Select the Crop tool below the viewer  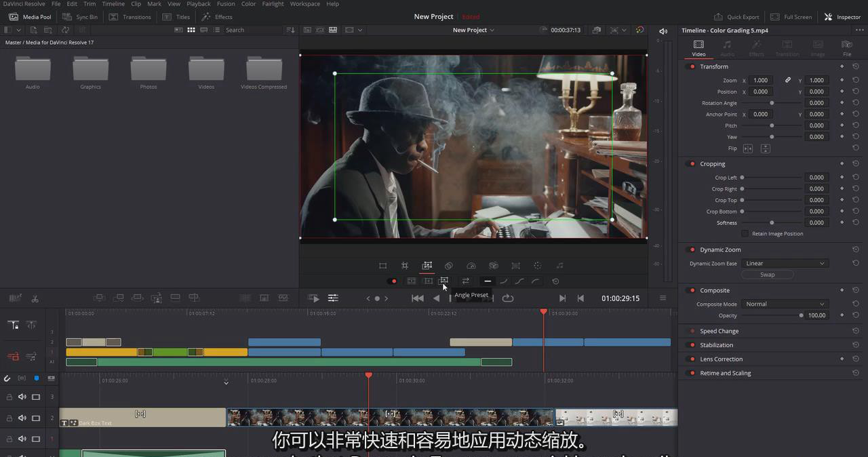405,266
